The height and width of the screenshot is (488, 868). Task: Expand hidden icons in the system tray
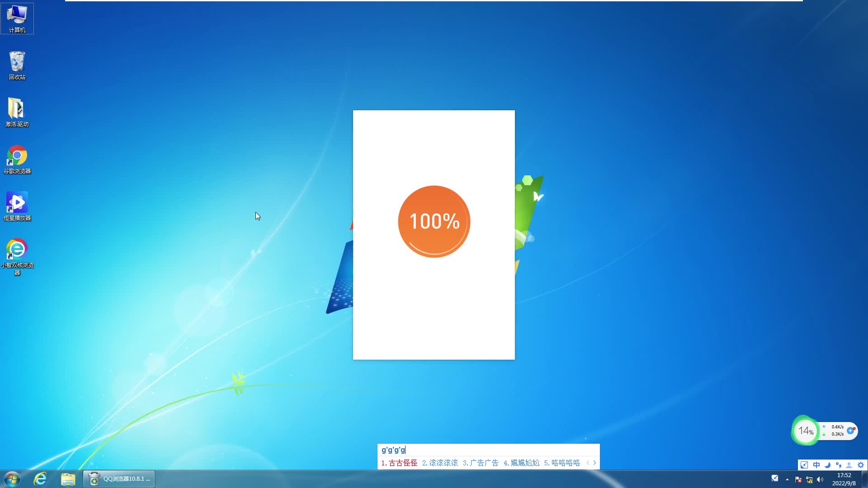787,479
